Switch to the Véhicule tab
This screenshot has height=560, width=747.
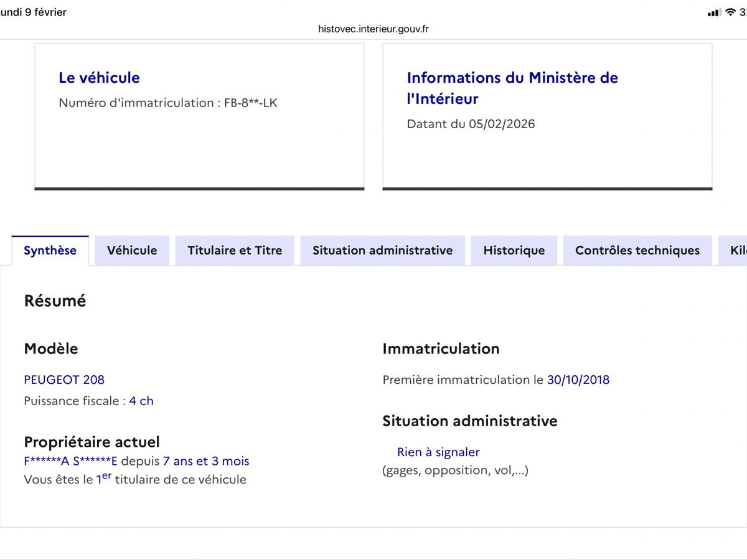[x=132, y=250]
